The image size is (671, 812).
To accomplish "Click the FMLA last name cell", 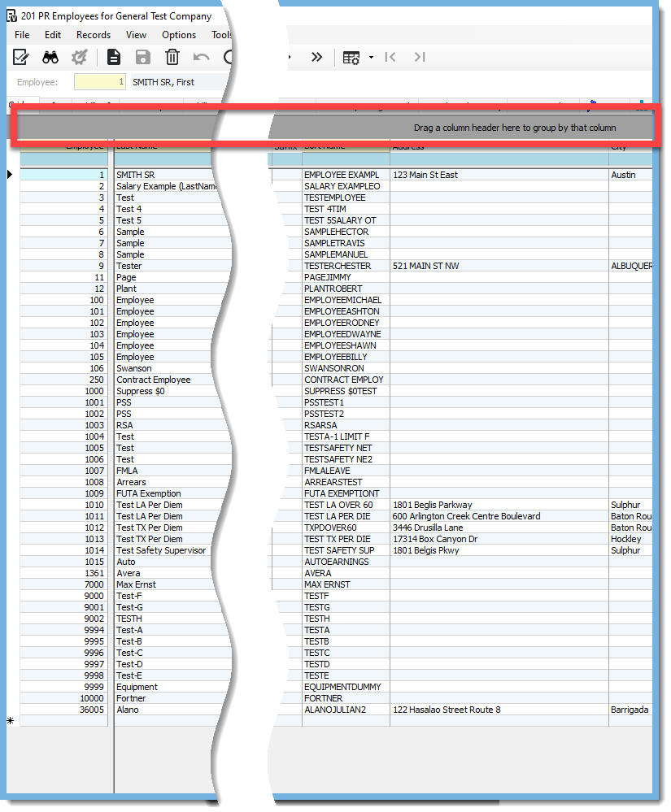I will (172, 471).
